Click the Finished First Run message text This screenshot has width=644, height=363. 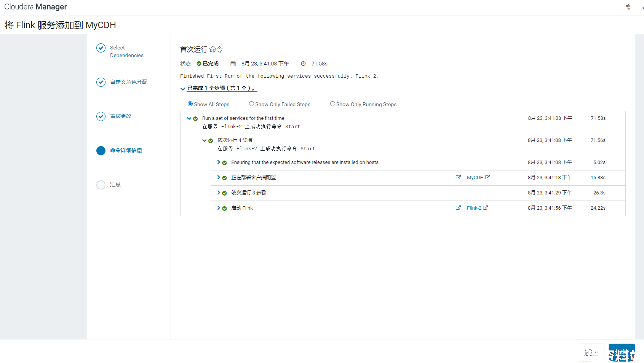[x=280, y=76]
